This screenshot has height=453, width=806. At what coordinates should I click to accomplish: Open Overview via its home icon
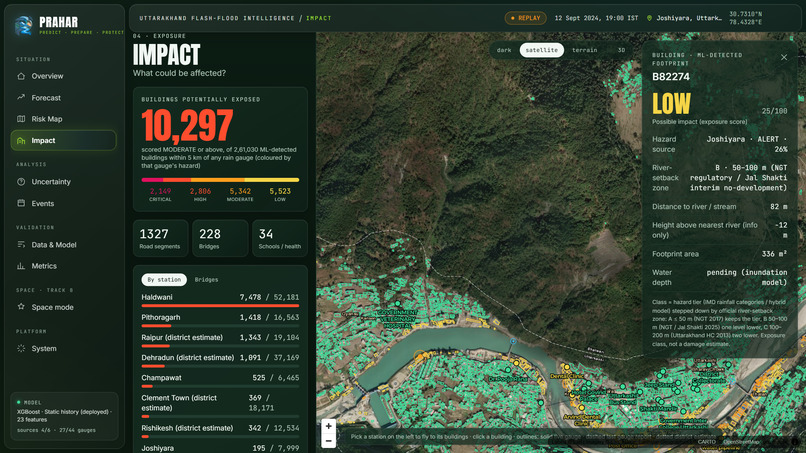[x=21, y=76]
